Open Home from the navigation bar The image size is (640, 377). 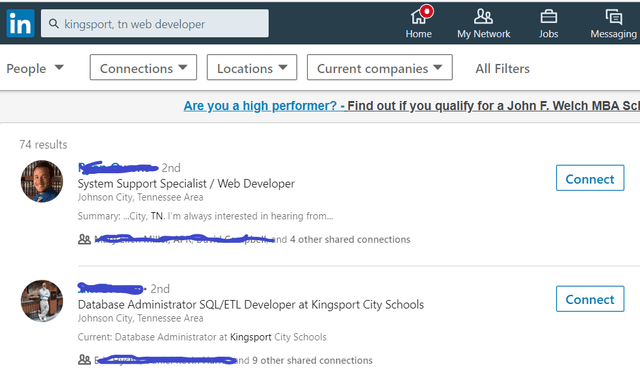[419, 23]
